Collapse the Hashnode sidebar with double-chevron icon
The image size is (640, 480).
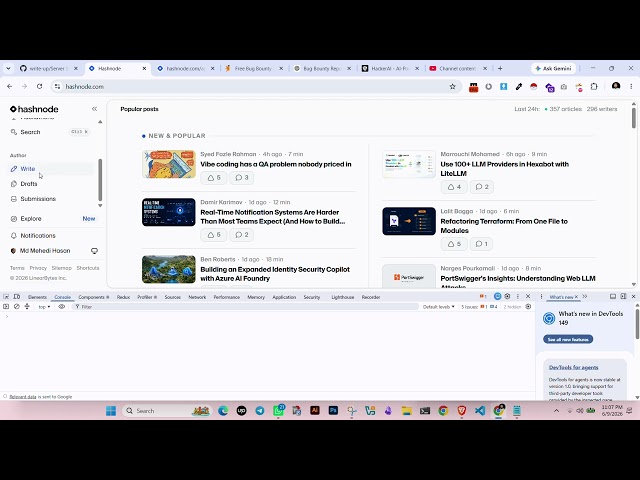(x=94, y=109)
